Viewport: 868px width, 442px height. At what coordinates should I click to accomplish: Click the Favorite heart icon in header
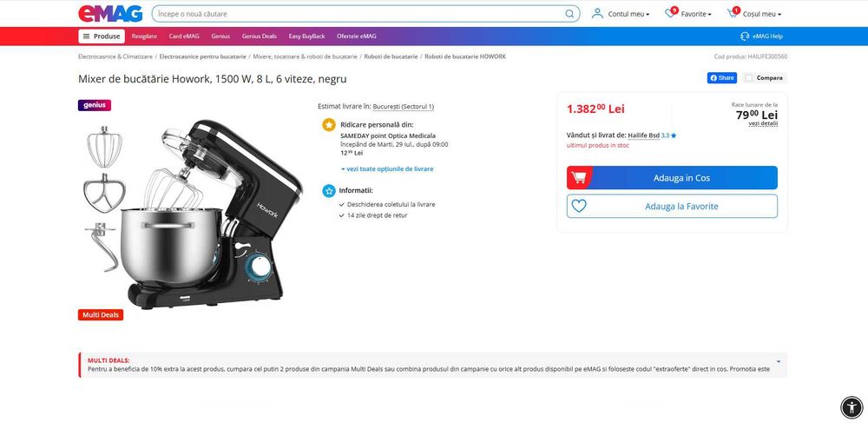[670, 14]
